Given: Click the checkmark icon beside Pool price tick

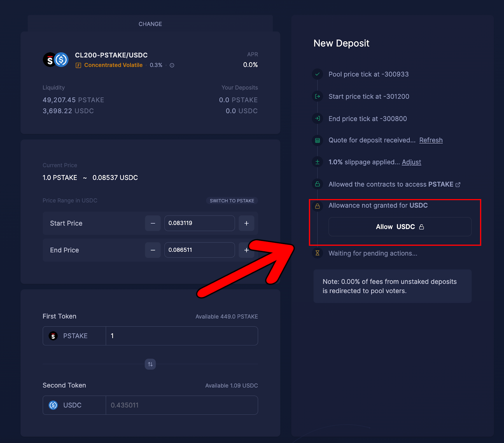Looking at the screenshot, I should (318, 74).
